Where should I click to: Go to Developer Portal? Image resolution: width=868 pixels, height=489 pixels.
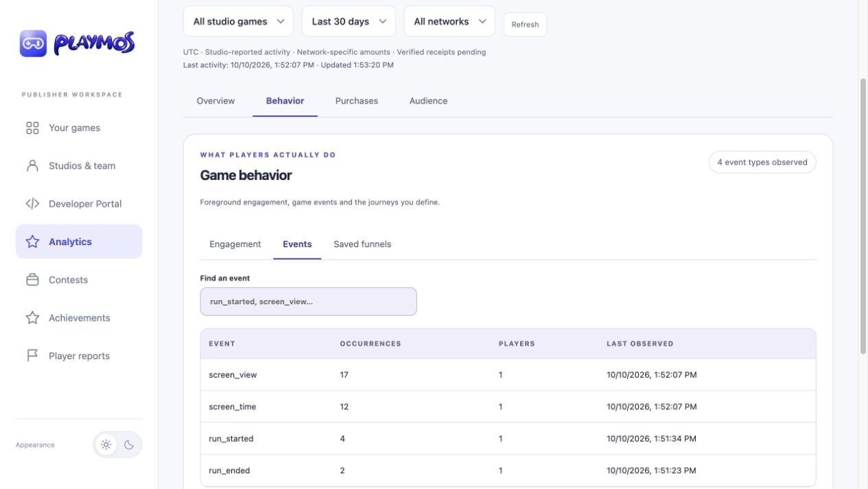point(79,203)
